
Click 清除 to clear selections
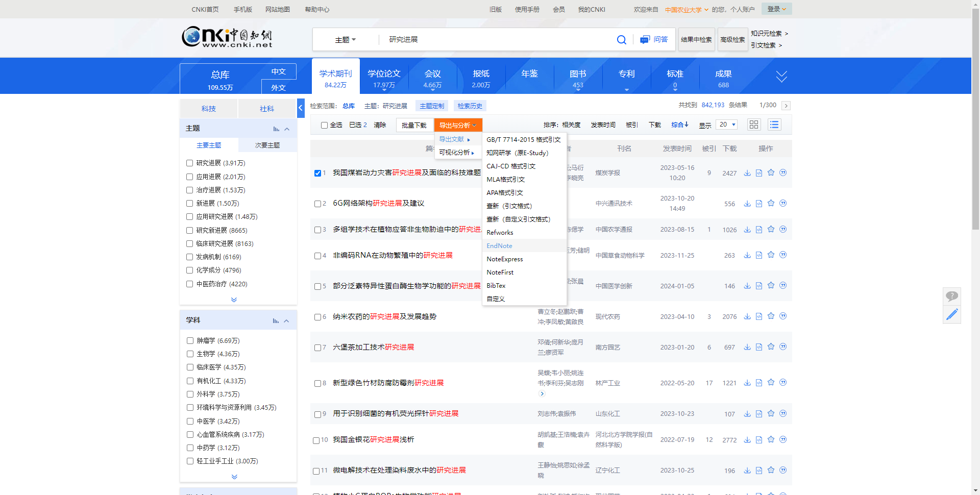pos(380,125)
